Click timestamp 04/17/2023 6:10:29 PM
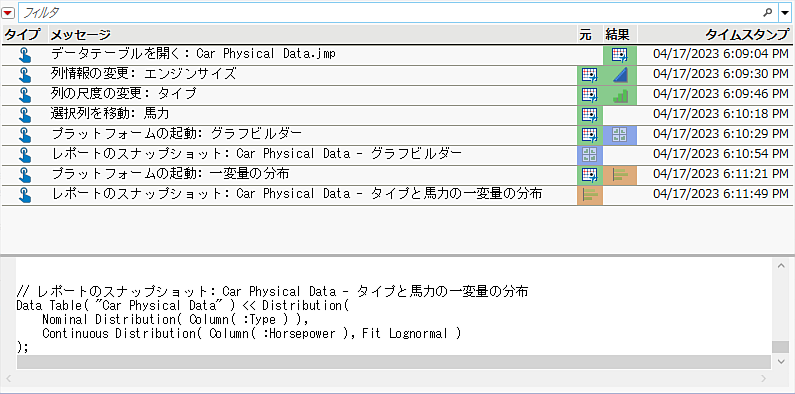This screenshot has height=394, width=795. (721, 134)
